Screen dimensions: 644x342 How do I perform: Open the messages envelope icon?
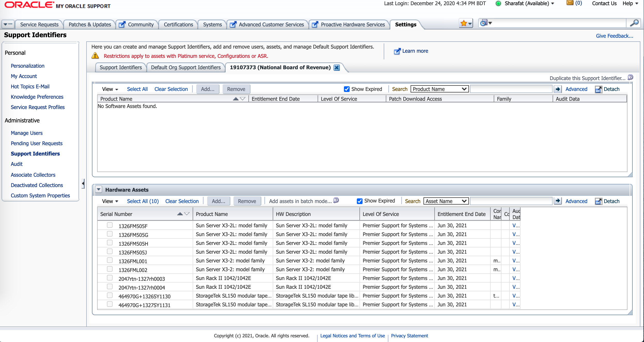pos(570,3)
